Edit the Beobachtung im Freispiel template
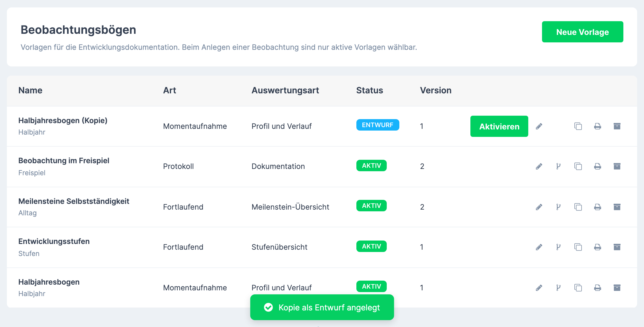The width and height of the screenshot is (644, 327). (539, 166)
